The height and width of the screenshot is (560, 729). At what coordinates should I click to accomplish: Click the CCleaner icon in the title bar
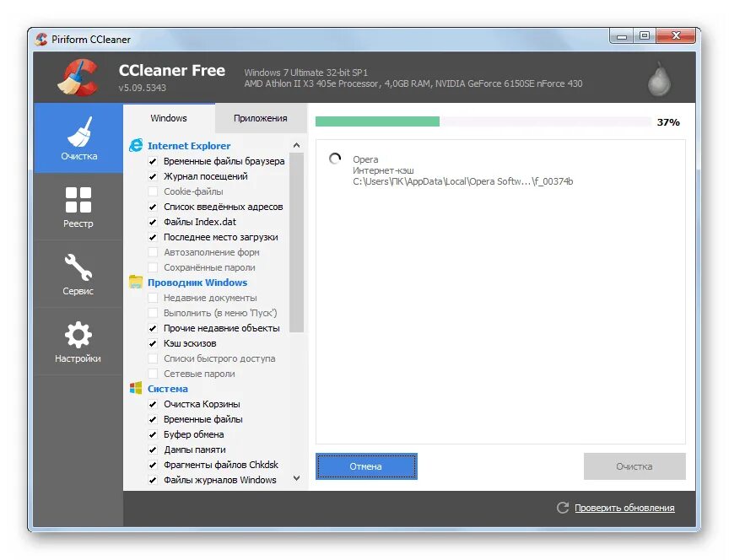[x=41, y=39]
